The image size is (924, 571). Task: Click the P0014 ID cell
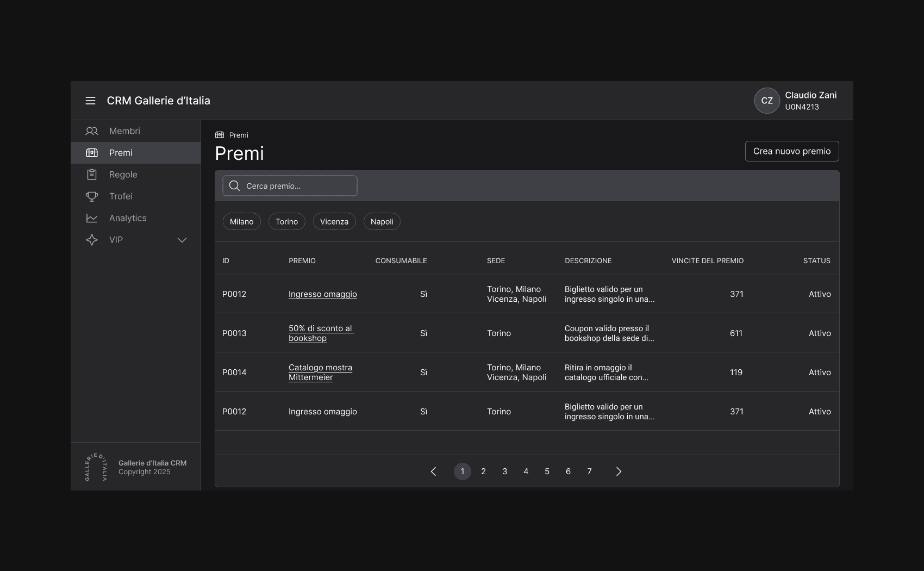coord(234,373)
